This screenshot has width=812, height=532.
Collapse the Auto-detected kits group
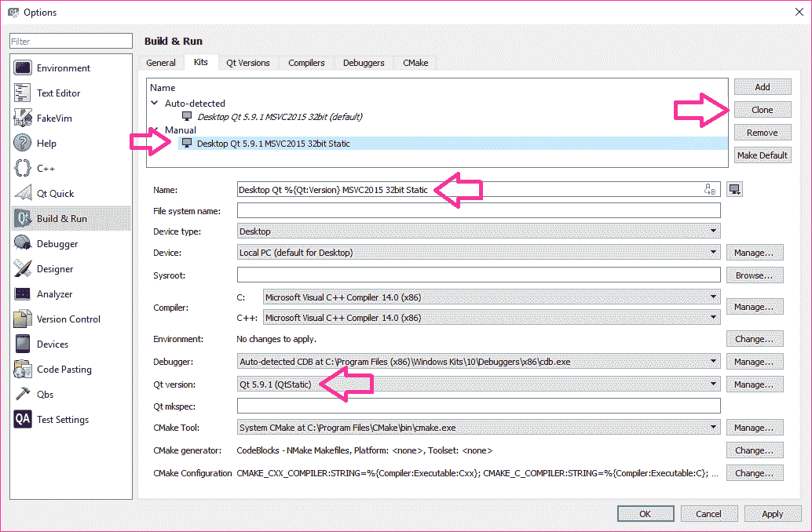click(155, 104)
